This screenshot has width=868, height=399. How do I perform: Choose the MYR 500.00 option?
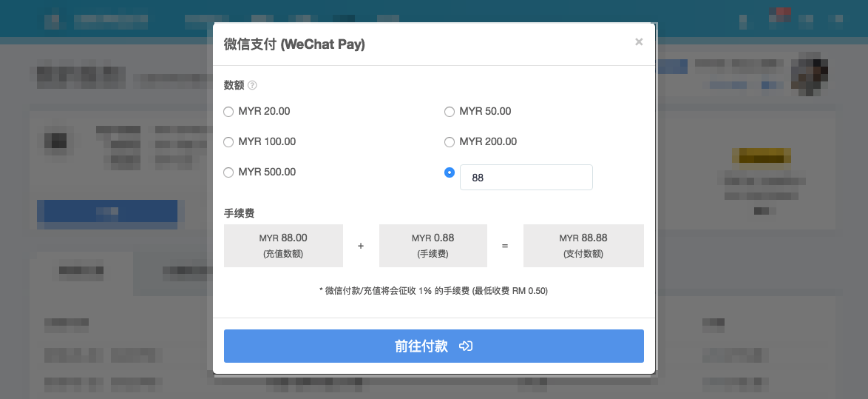coord(228,172)
